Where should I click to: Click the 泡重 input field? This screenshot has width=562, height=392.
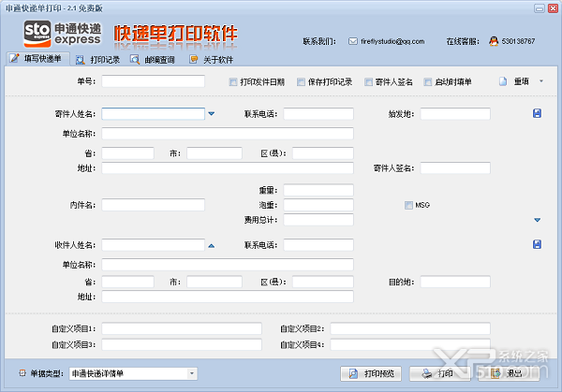click(x=318, y=205)
